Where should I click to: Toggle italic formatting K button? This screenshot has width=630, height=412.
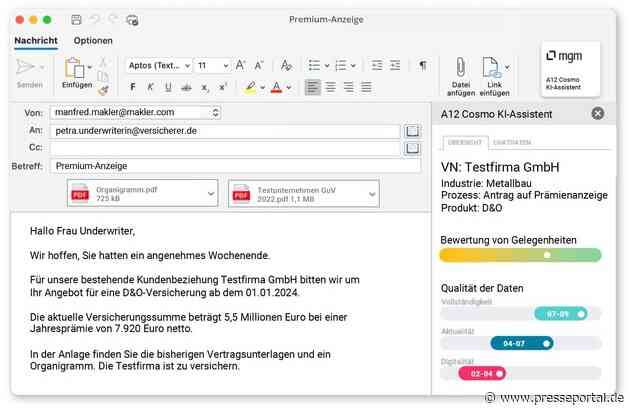[150, 87]
